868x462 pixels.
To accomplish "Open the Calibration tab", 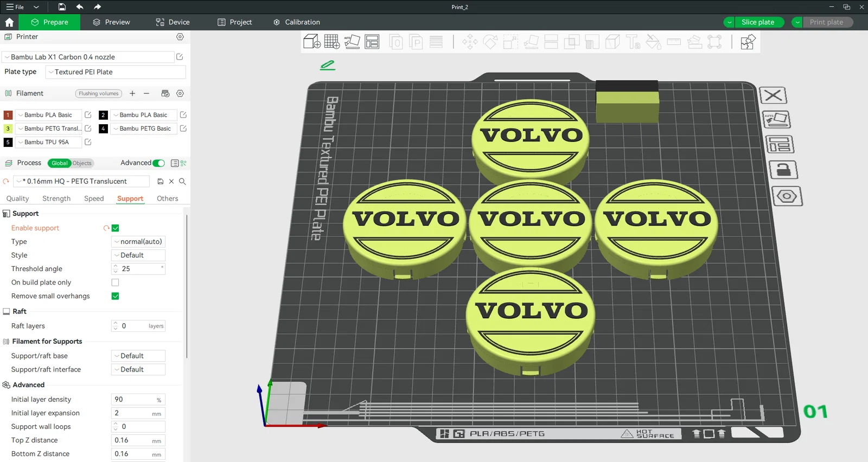I will click(296, 22).
